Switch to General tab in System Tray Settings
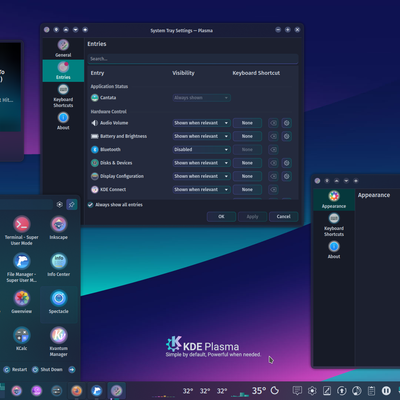 coord(63,48)
